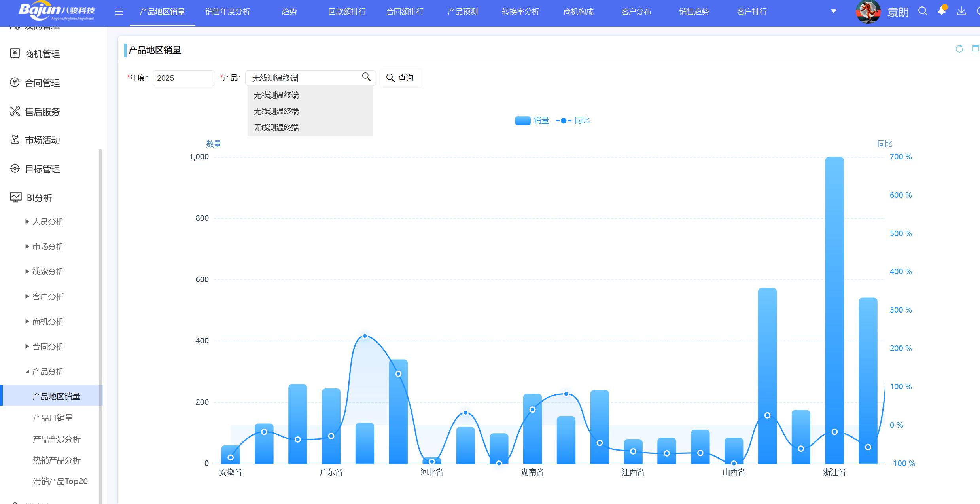Viewport: 980px width, 504px height.
Task: Open 产品月销量 sidebar link
Action: (53, 418)
